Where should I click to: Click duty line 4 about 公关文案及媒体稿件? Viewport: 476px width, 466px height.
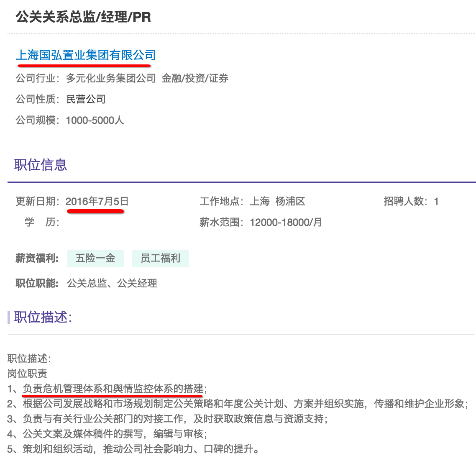(107, 434)
